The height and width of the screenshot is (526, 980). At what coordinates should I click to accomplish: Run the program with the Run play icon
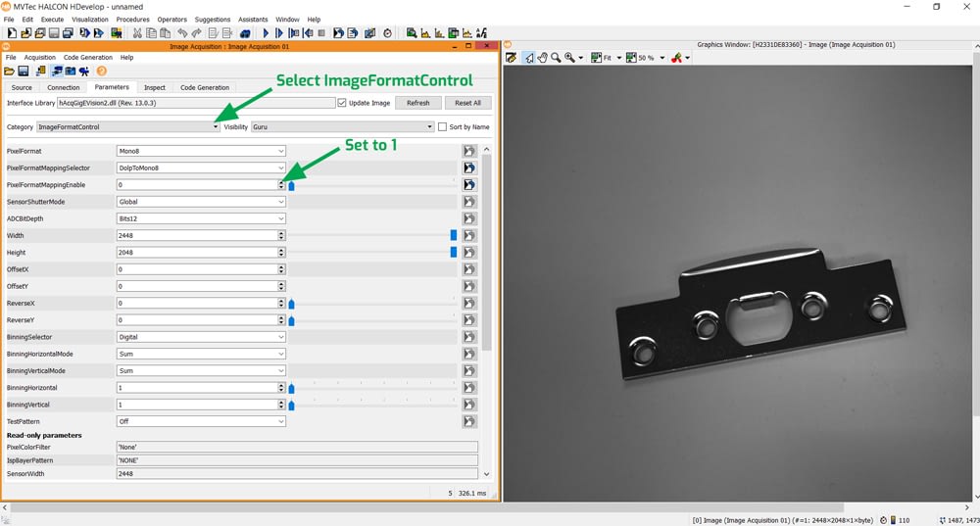pyautogui.click(x=266, y=33)
